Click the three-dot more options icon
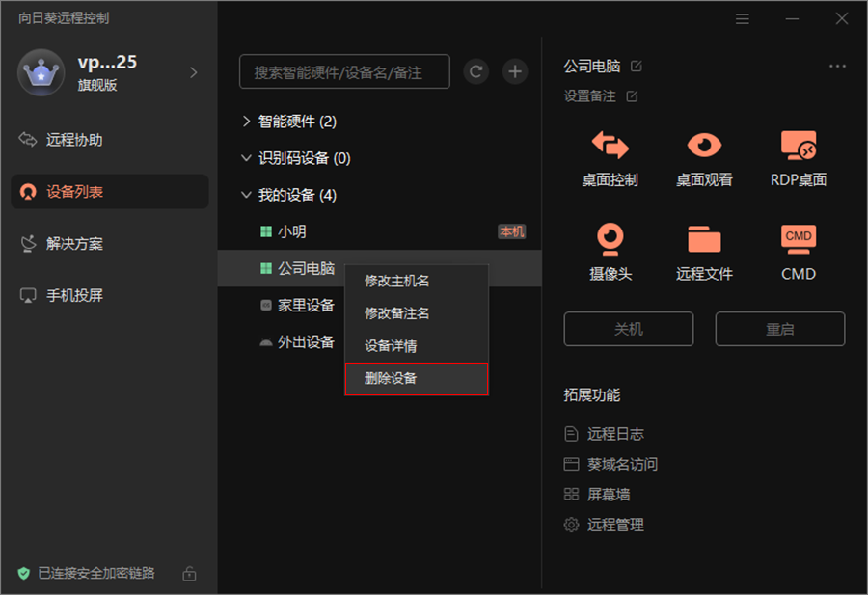This screenshot has height=595, width=868. 837,66
